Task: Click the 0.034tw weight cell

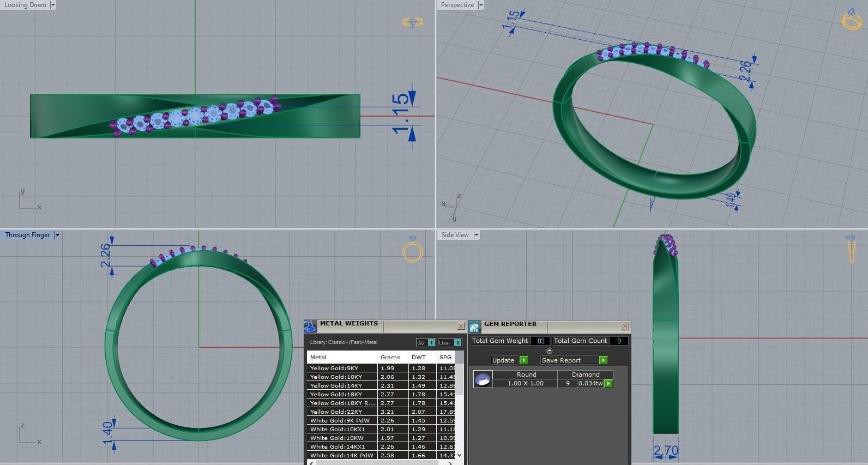Action: (590, 383)
